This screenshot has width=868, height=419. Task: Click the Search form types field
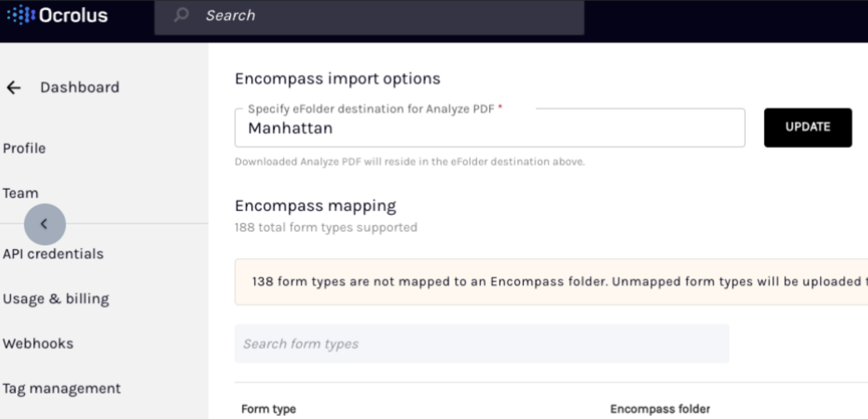pos(481,344)
